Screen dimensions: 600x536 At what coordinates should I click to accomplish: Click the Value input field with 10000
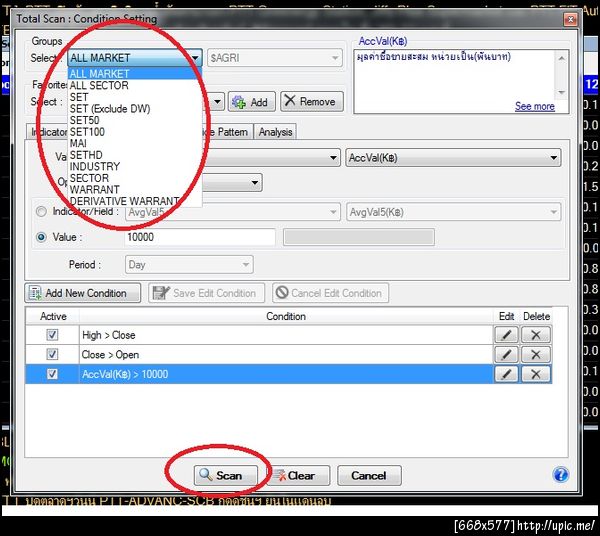click(200, 237)
